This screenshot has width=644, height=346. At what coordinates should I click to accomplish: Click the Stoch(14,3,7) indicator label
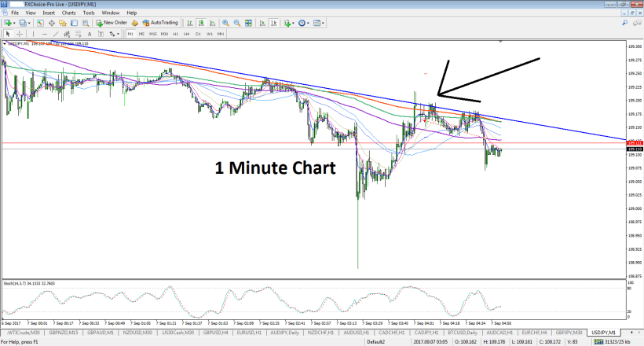(x=29, y=283)
